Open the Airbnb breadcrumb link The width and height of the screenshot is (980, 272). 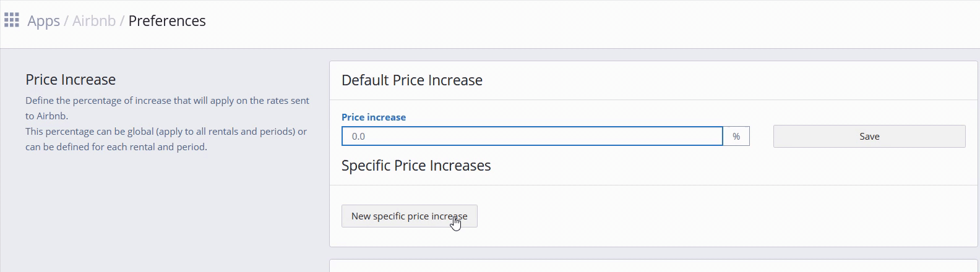pyautogui.click(x=94, y=21)
